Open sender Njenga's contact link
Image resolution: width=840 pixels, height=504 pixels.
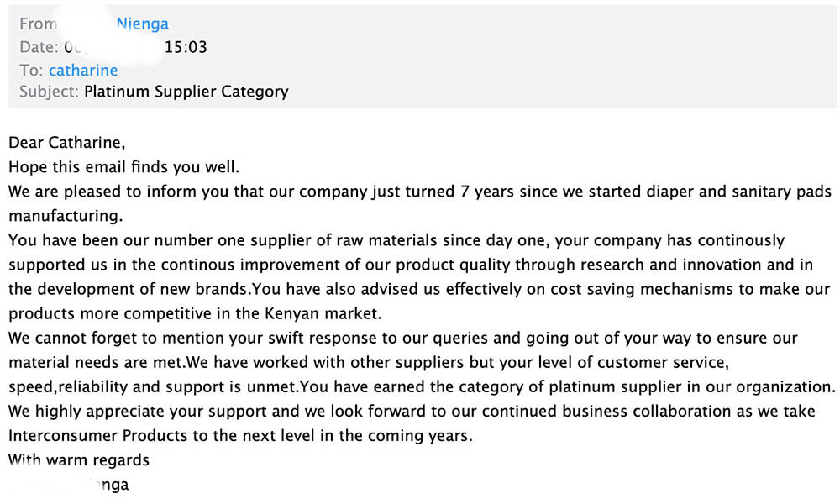[x=142, y=24]
